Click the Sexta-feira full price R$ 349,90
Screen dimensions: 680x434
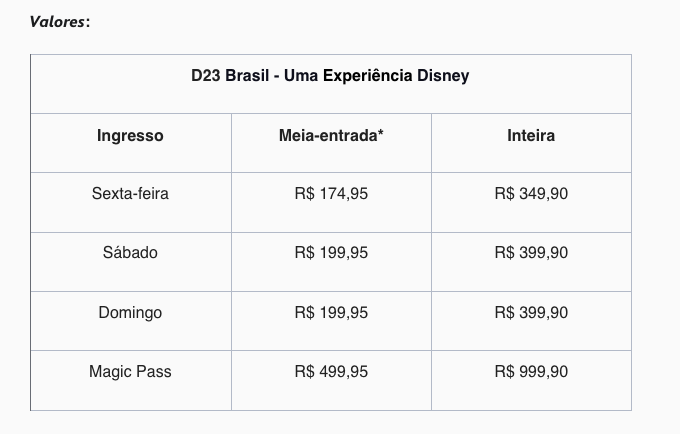[531, 194]
